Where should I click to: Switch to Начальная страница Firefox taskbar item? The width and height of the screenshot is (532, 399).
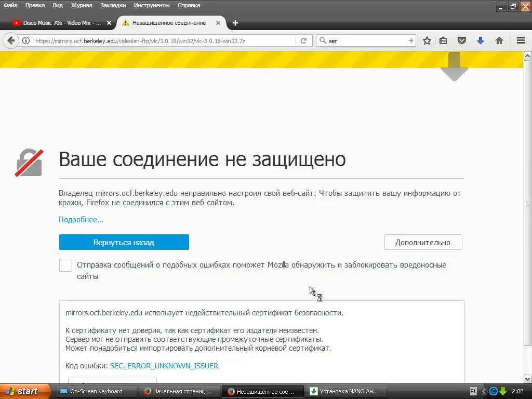coord(179,391)
